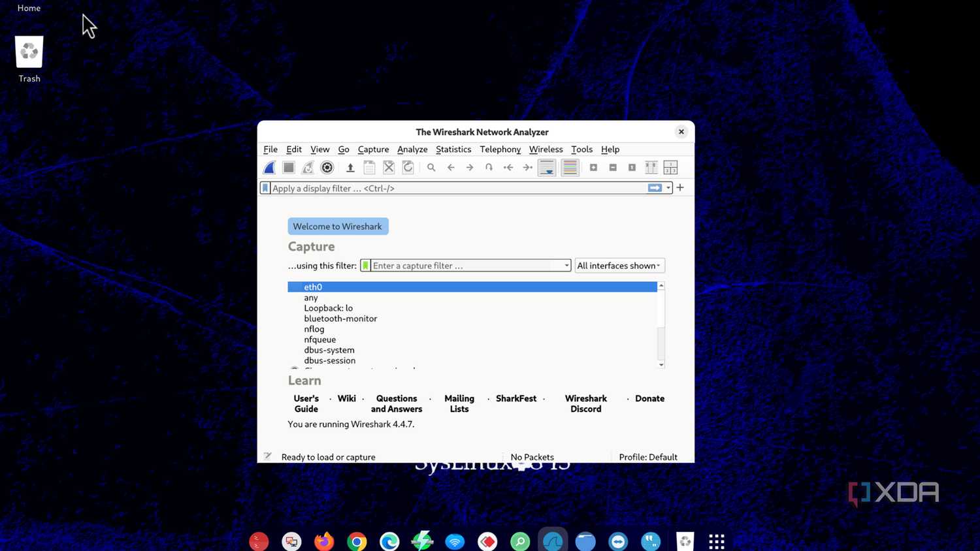This screenshot has width=980, height=551.
Task: Click the display filter bookmark icon
Action: point(265,188)
